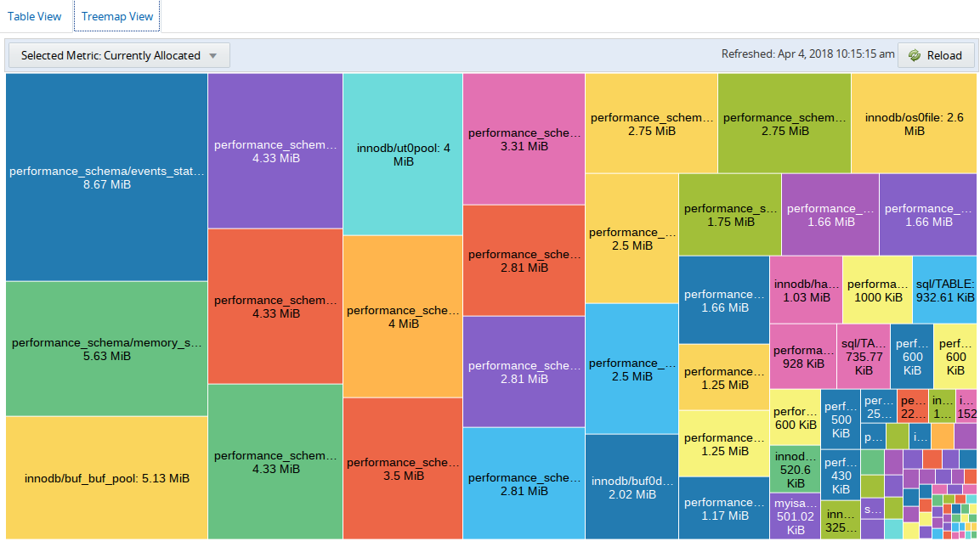Select the purple 2.81 MiB block
Image resolution: width=980 pixels, height=541 pixels.
pos(524,372)
